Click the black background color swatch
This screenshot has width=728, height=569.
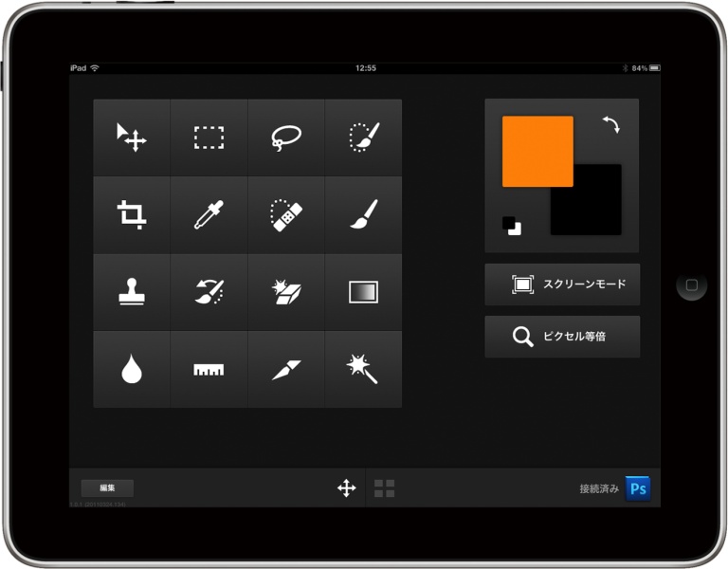pyautogui.click(x=598, y=211)
